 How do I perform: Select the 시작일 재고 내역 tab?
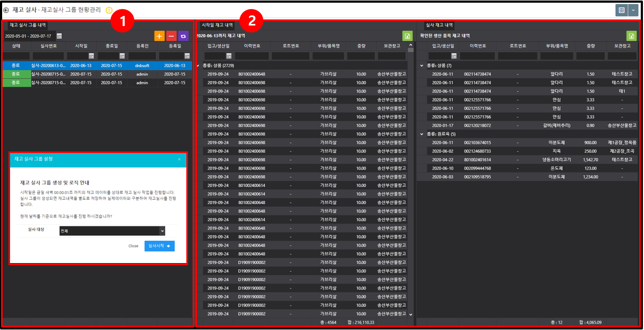click(217, 25)
